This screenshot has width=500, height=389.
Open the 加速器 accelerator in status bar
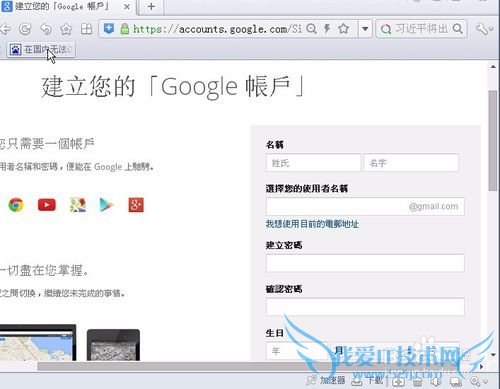(326, 380)
